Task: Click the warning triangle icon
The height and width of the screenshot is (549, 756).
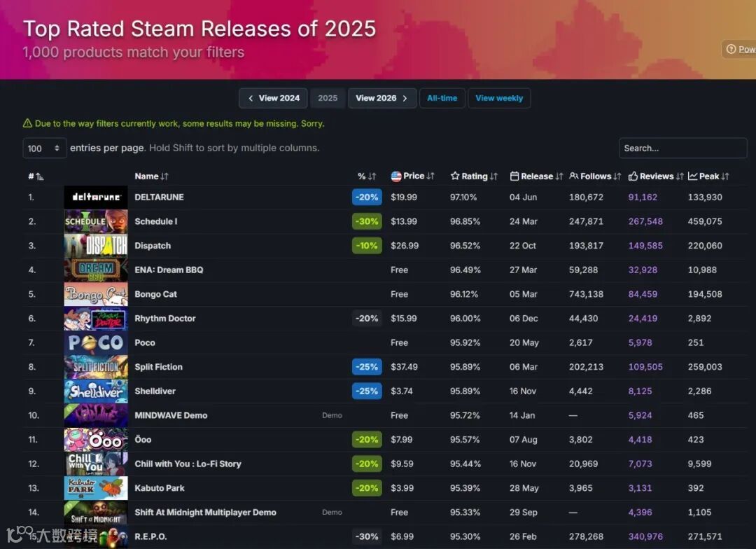Action: tap(27, 123)
